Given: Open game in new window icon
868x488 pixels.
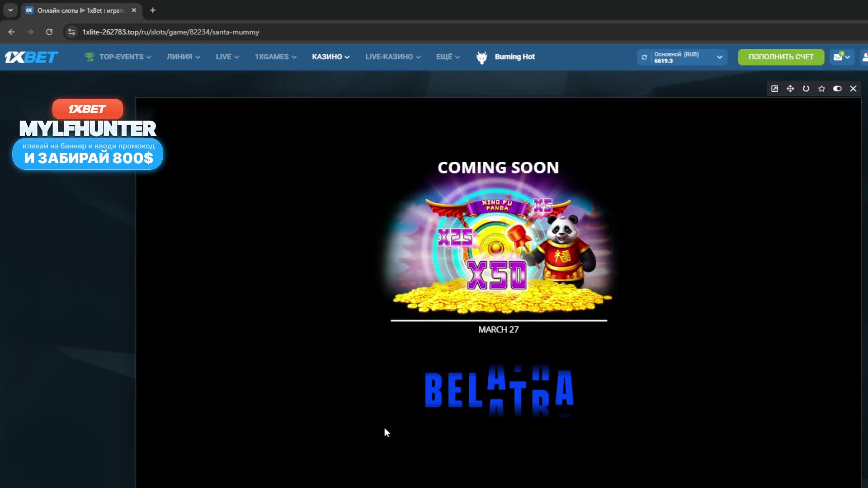Looking at the screenshot, I should click(774, 89).
